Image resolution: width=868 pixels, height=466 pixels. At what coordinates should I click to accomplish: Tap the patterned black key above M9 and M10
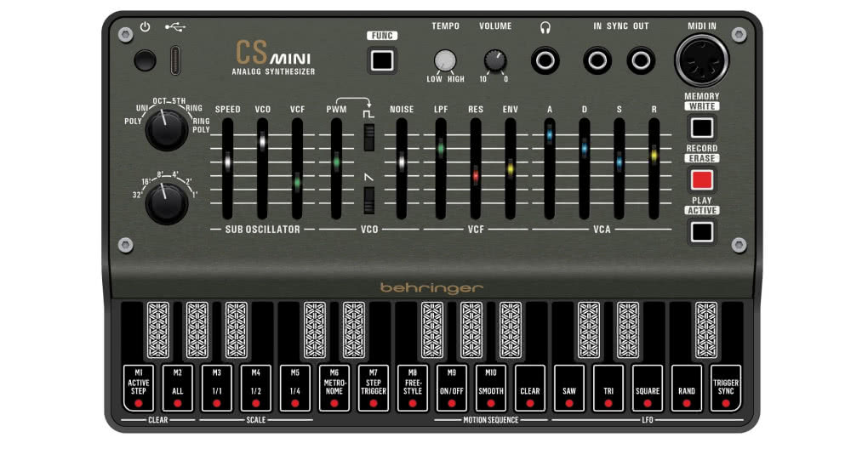[471, 330]
